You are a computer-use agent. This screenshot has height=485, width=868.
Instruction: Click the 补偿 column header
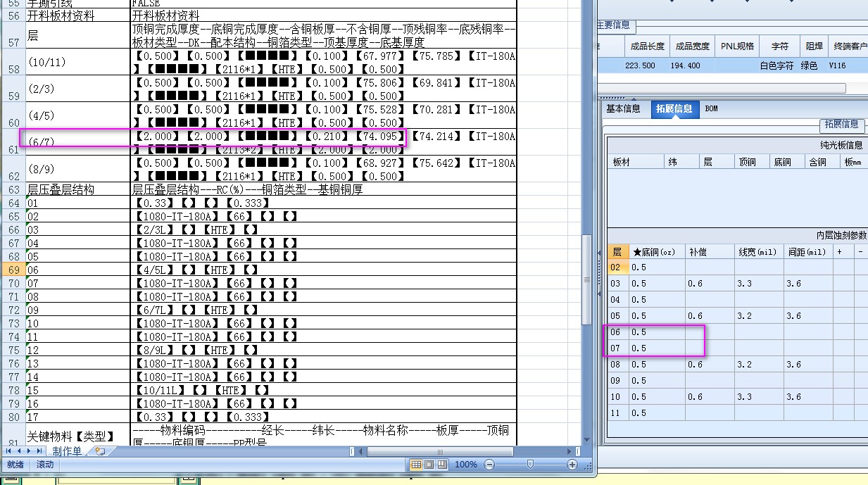[710, 252]
